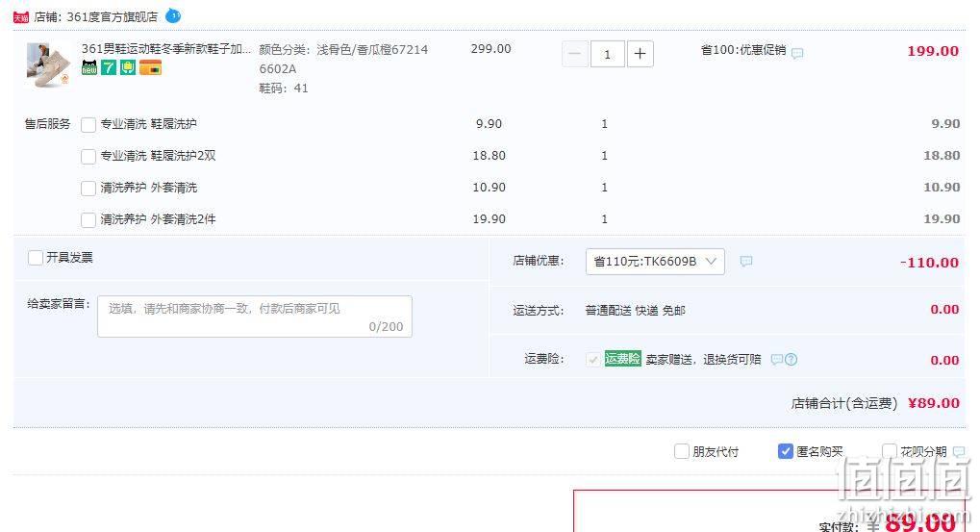980x532 pixels.
Task: Check 清洗养护 外套清洗2件 service
Action: point(88,220)
